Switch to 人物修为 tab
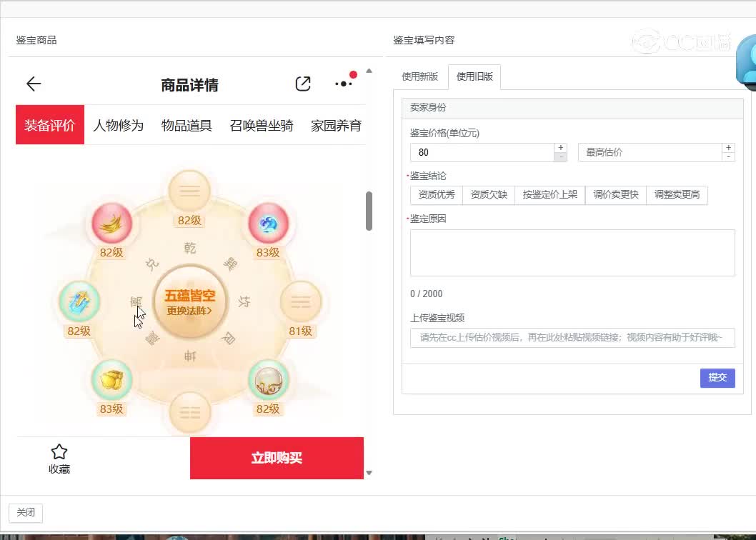 (118, 126)
